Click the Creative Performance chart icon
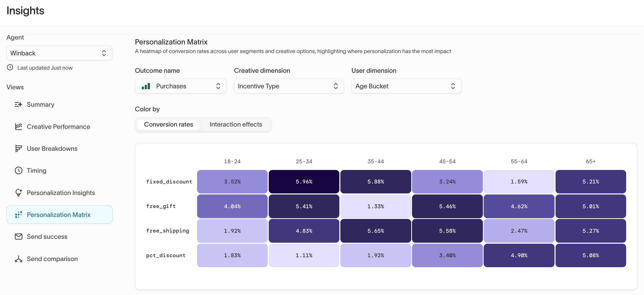Image resolution: width=644 pixels, height=295 pixels. pos(18,127)
